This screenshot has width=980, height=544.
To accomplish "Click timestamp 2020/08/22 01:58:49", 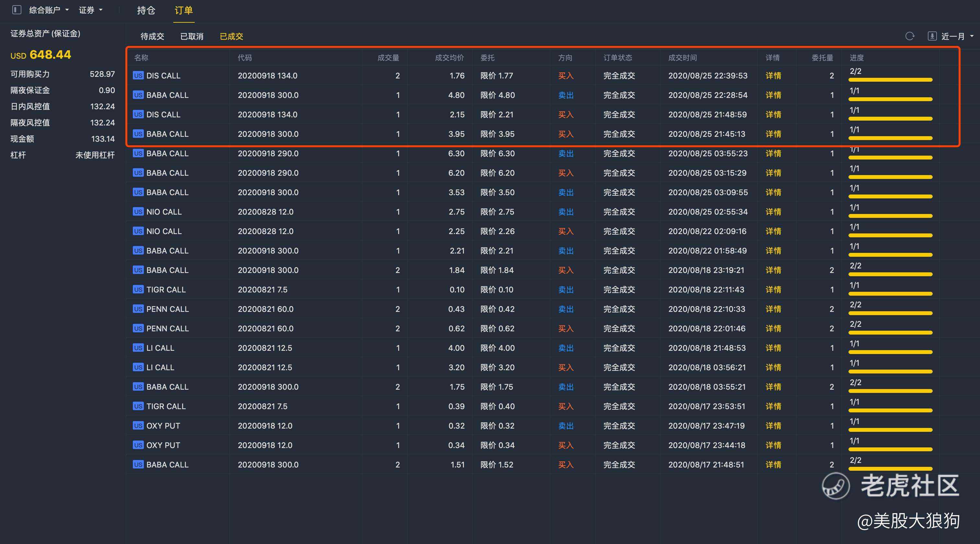I will [708, 251].
